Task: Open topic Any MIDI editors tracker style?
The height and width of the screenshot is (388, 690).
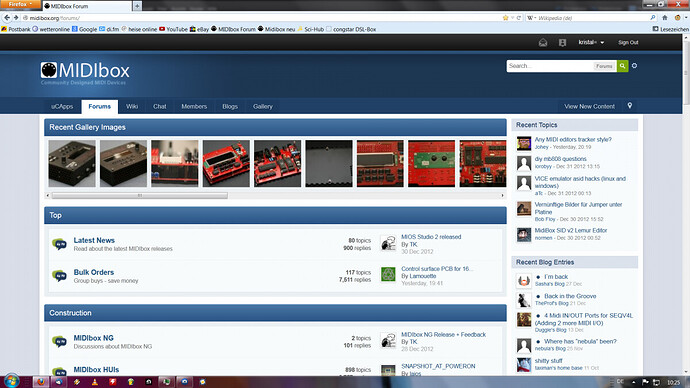Action: [573, 139]
